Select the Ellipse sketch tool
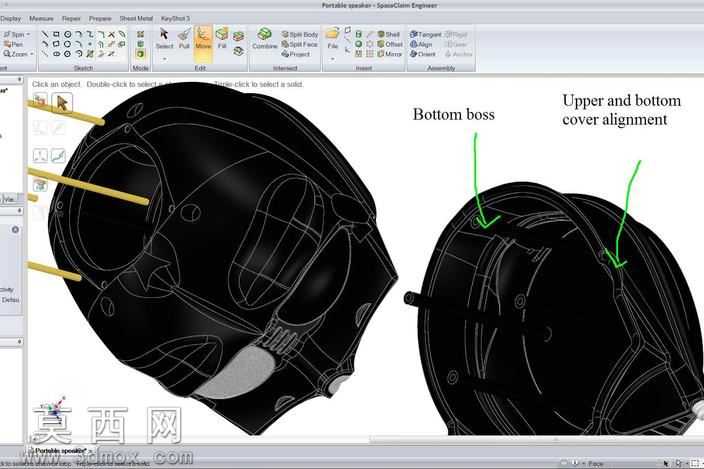The height and width of the screenshot is (469, 704). click(x=56, y=54)
